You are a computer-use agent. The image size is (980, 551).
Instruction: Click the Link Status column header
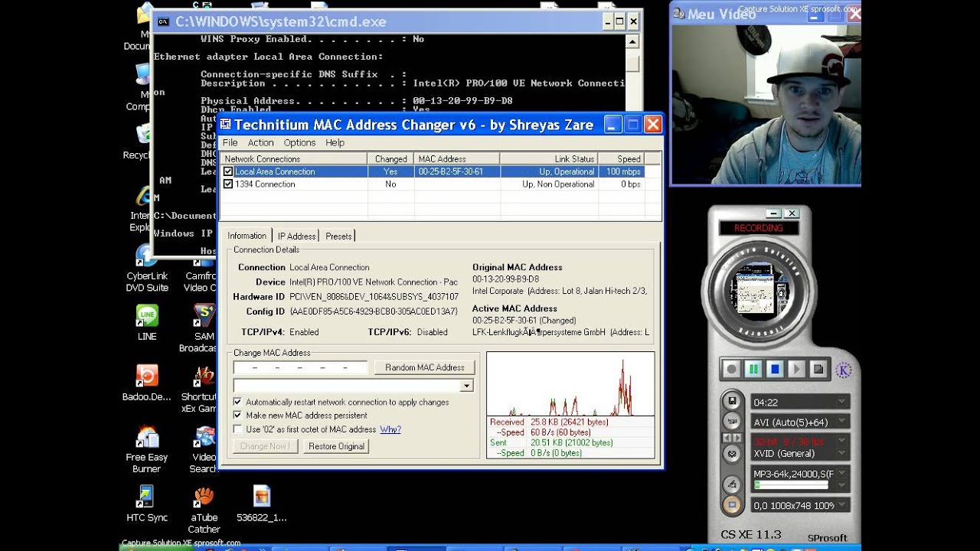548,159
